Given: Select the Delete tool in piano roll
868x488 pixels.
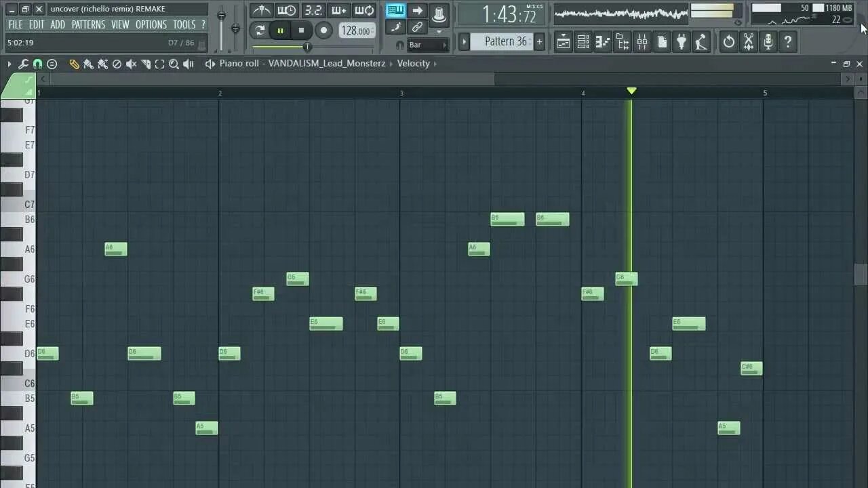Looking at the screenshot, I should point(117,64).
